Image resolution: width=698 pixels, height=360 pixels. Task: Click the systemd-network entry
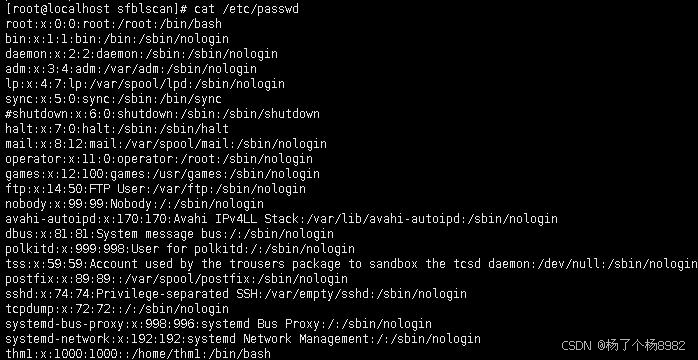[243, 339]
